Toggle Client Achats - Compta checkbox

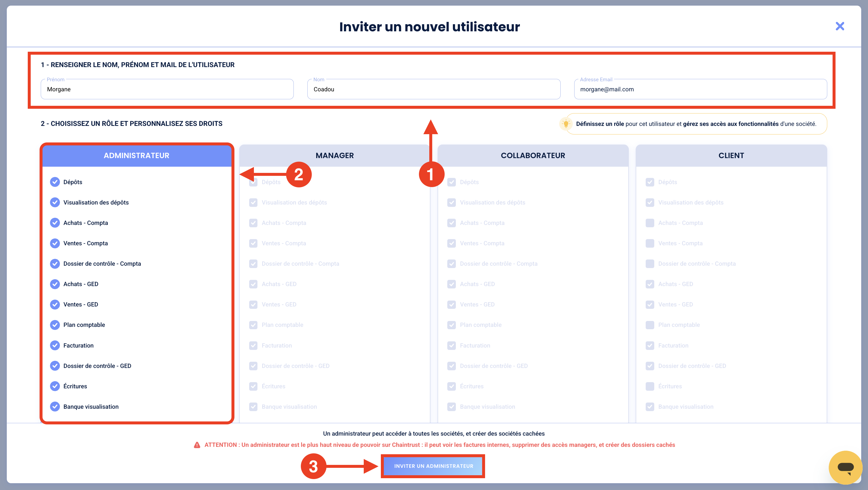coord(650,223)
